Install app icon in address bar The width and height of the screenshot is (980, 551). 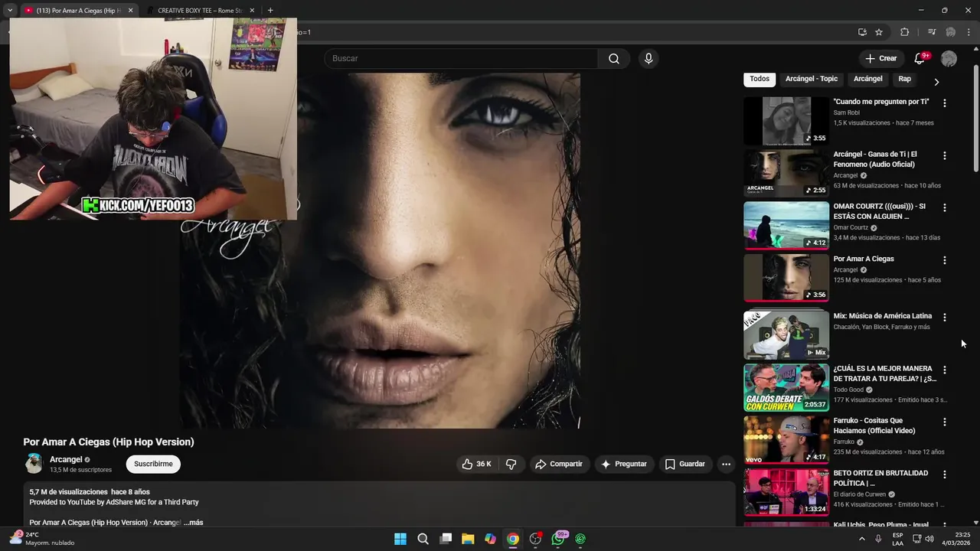[x=862, y=32]
